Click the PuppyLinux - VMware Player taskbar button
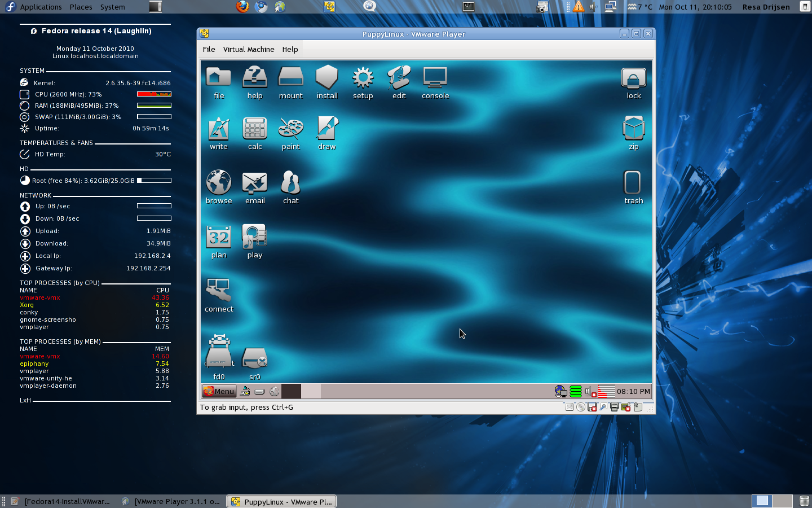 pyautogui.click(x=280, y=501)
